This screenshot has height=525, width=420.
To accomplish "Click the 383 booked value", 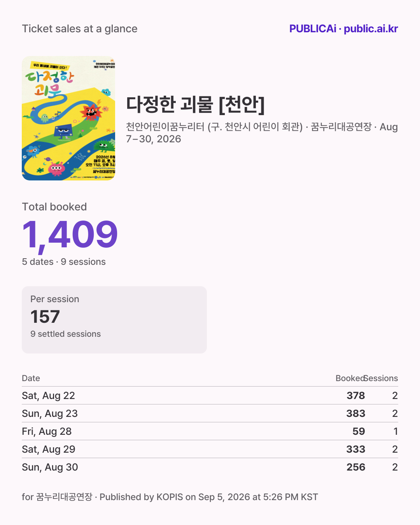I will click(356, 413).
